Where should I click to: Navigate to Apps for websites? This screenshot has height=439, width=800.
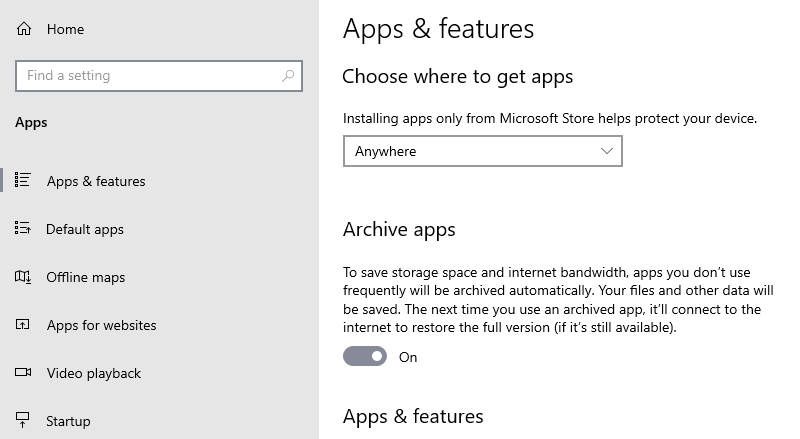pos(102,325)
